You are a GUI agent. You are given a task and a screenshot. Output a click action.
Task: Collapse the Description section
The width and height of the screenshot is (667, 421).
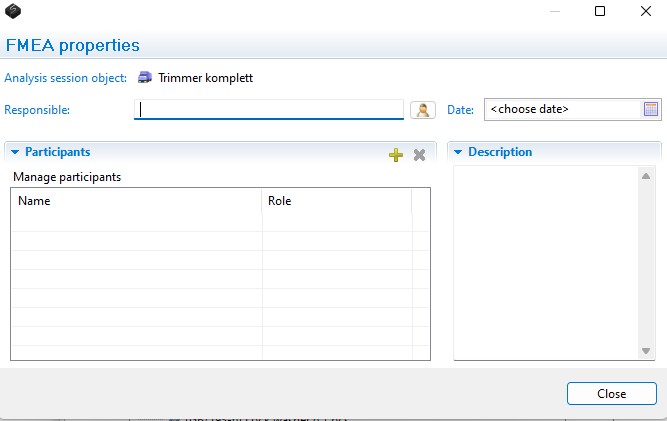coord(458,152)
